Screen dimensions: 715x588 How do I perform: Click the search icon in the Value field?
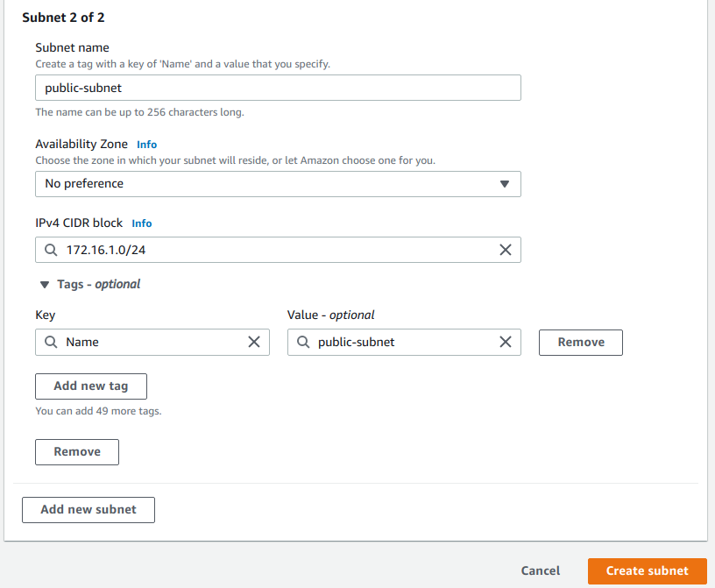click(x=303, y=342)
